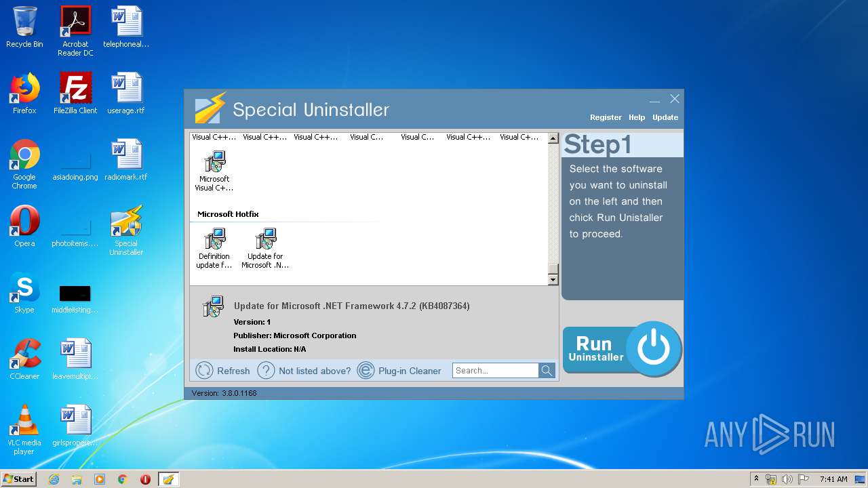Select the leavemultipl... Word document
The width and height of the screenshot is (868, 488).
pos(75,359)
